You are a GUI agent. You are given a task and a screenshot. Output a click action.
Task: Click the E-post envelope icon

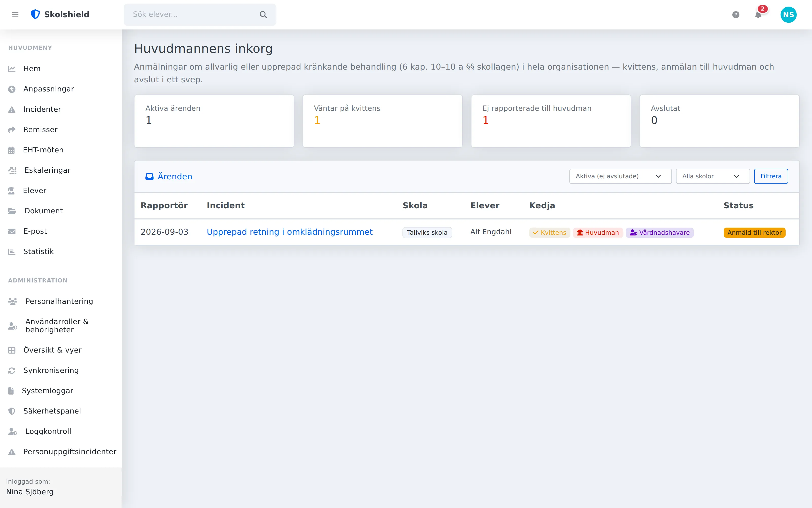coord(12,231)
